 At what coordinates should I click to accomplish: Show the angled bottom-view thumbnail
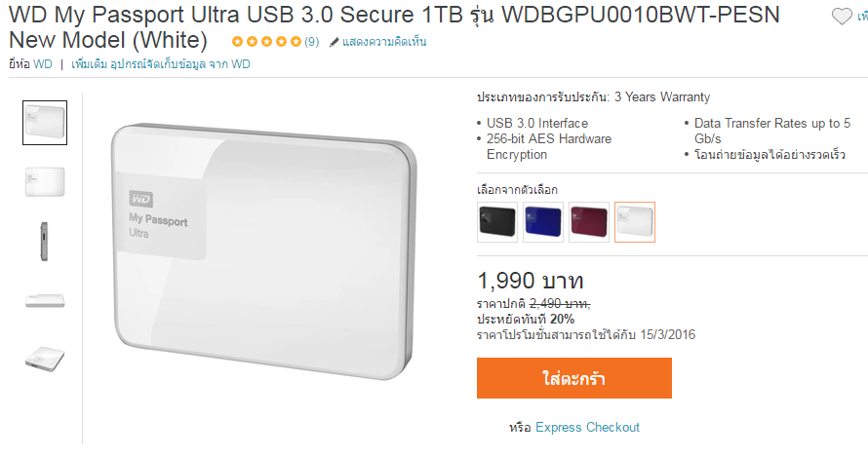point(45,359)
